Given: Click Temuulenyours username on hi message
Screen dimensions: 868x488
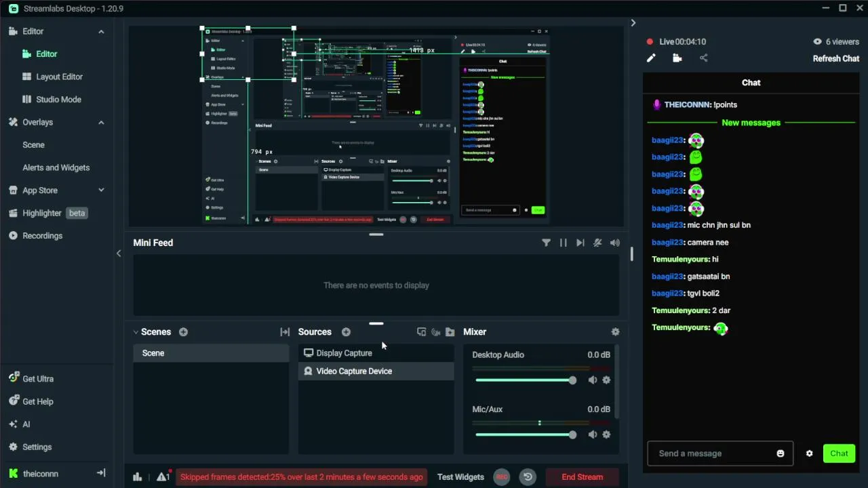Looking at the screenshot, I should [681, 260].
